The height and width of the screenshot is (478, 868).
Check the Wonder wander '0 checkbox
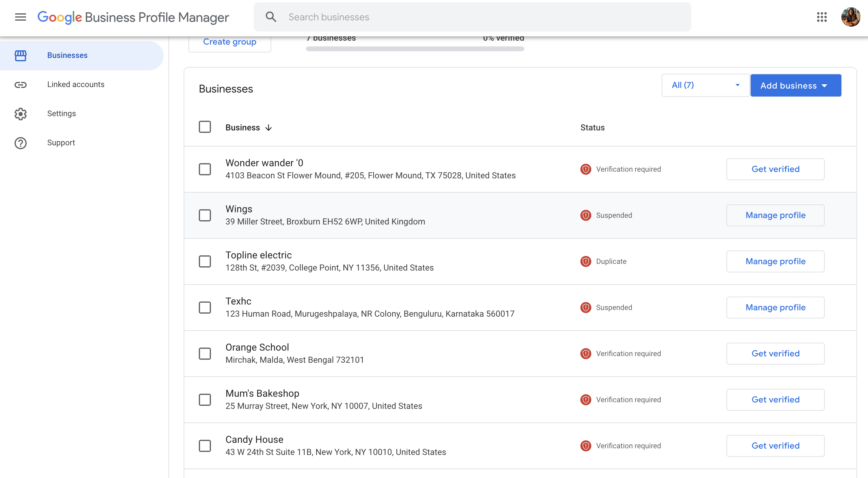coord(205,169)
